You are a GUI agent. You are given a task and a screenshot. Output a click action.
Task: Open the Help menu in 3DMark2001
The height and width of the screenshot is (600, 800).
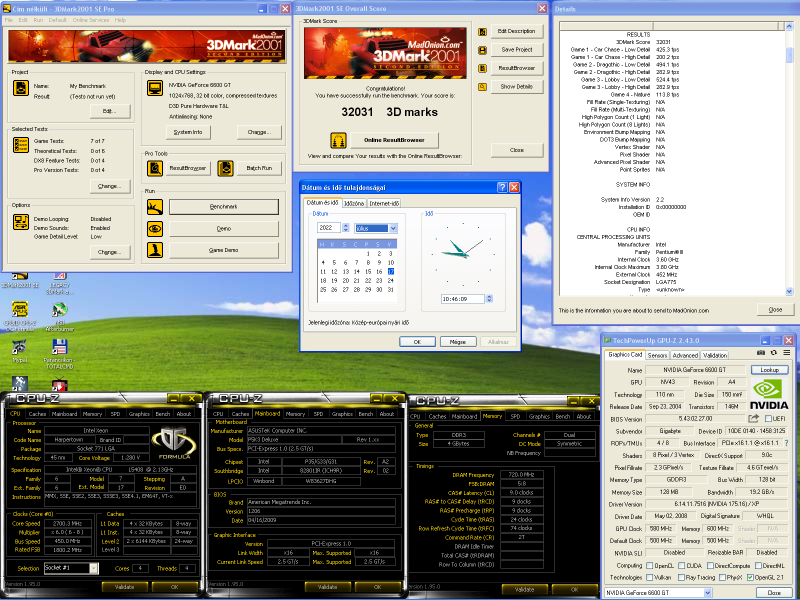point(120,20)
